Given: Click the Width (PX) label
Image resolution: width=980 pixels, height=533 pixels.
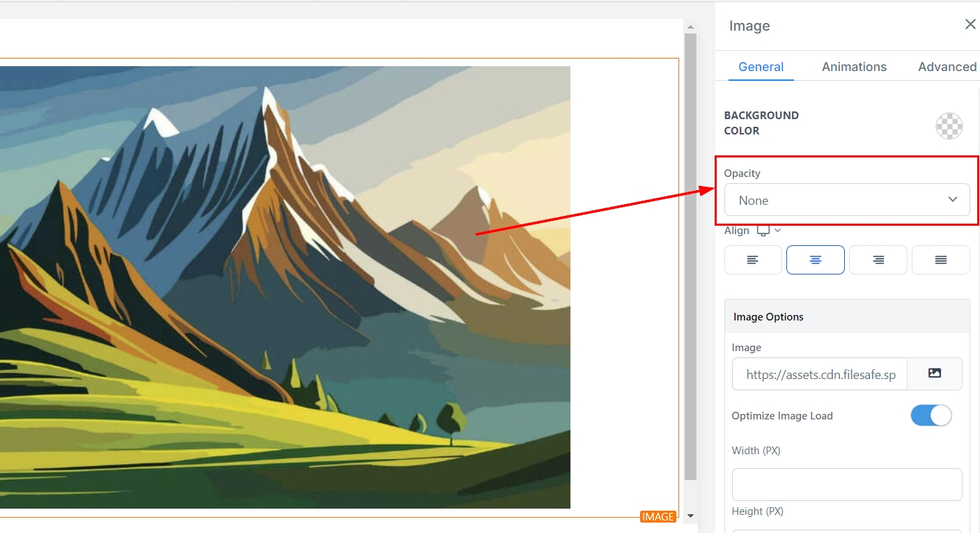Looking at the screenshot, I should (756, 451).
